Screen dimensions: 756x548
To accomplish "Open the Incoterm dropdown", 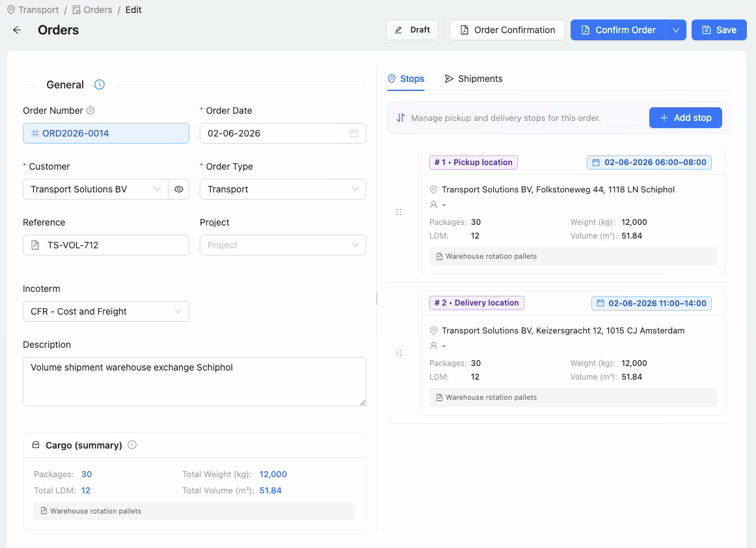I will pyautogui.click(x=106, y=311).
